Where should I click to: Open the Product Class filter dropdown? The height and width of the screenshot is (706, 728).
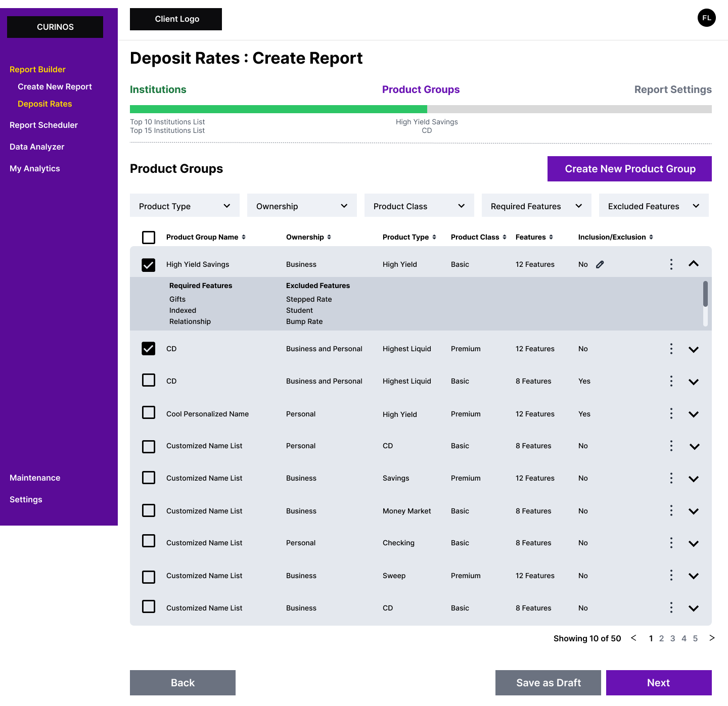(419, 206)
